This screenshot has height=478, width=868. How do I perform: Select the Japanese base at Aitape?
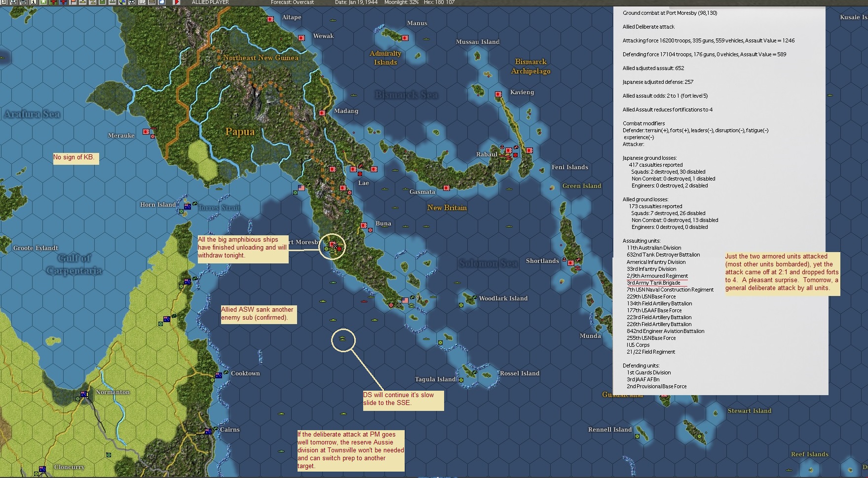[x=270, y=19]
